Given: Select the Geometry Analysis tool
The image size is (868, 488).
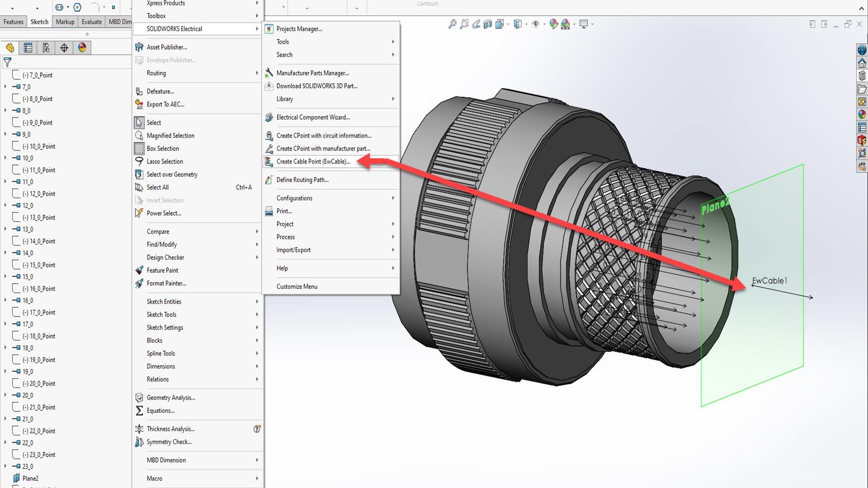Looking at the screenshot, I should point(170,397).
